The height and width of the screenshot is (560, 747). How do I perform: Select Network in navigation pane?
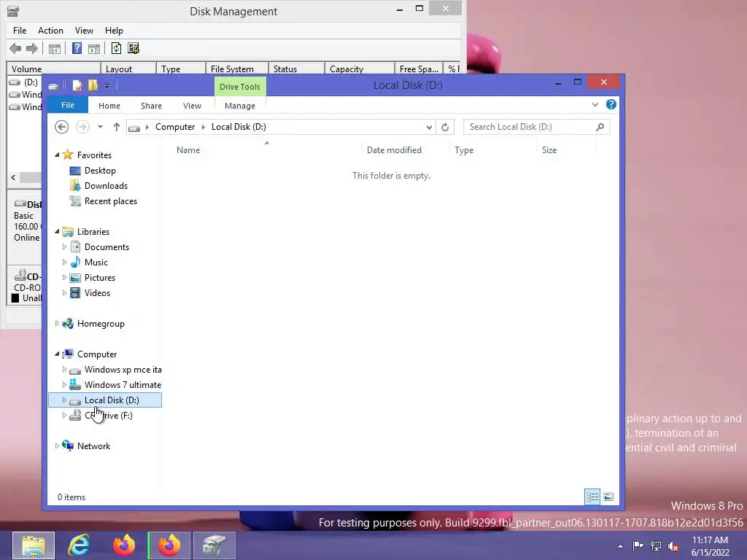pyautogui.click(x=93, y=446)
